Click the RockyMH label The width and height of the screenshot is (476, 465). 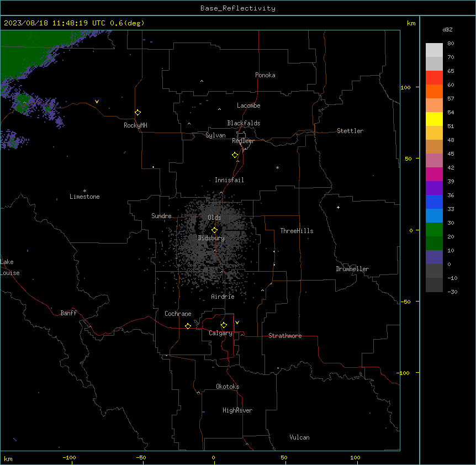coord(135,125)
